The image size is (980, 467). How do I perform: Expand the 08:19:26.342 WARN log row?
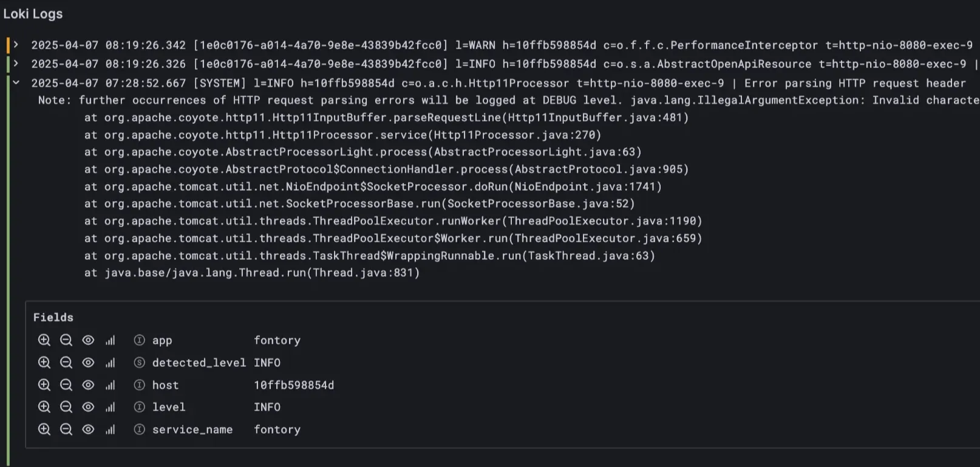point(16,45)
